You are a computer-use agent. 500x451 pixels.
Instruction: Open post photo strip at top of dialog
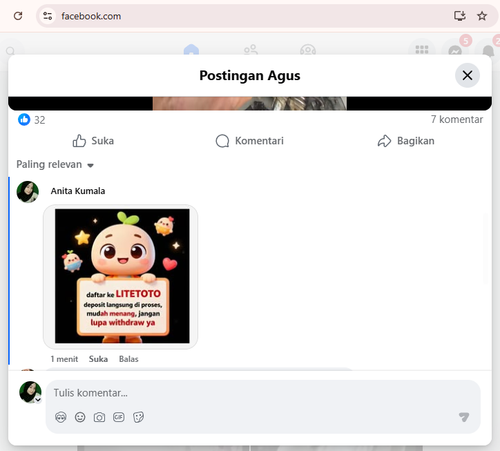coord(250,103)
